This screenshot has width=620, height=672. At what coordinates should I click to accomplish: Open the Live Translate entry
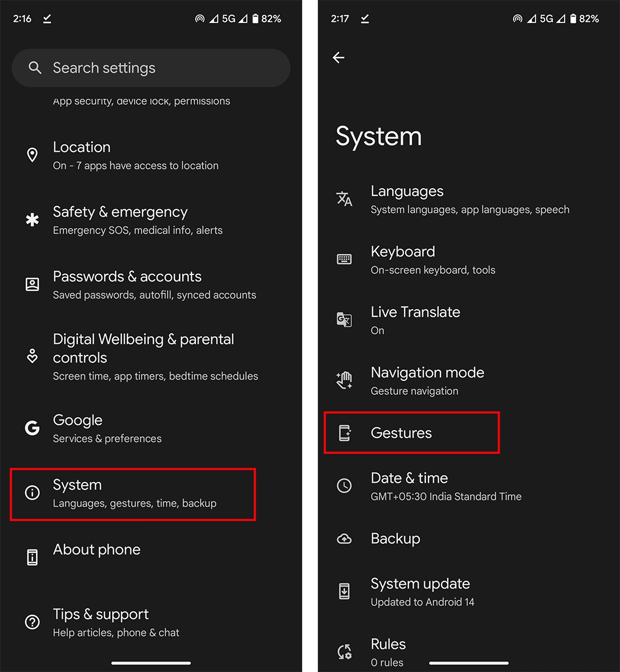(469, 320)
